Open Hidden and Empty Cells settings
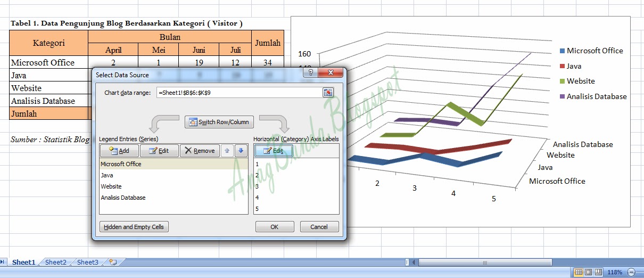This screenshot has height=278, width=644. (134, 227)
